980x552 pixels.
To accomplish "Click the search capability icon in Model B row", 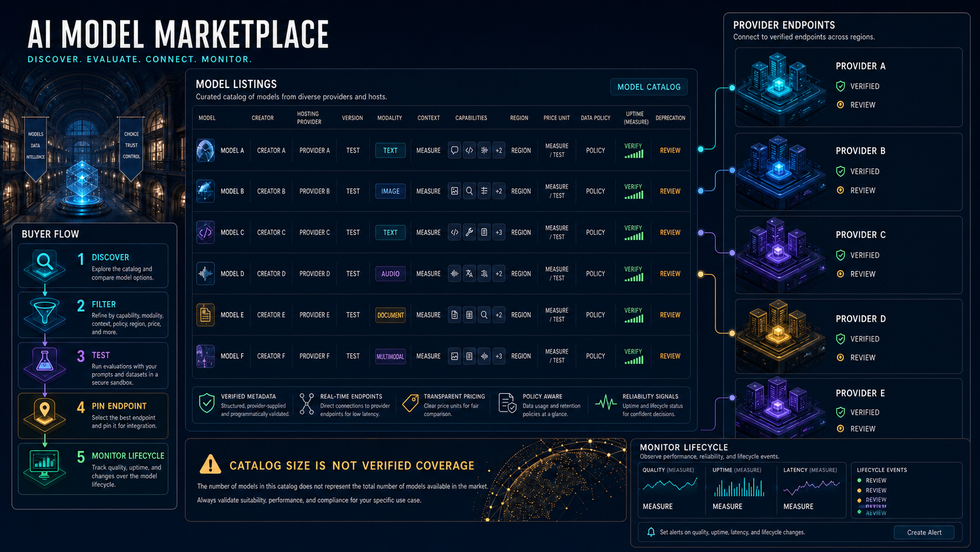I will (x=469, y=191).
